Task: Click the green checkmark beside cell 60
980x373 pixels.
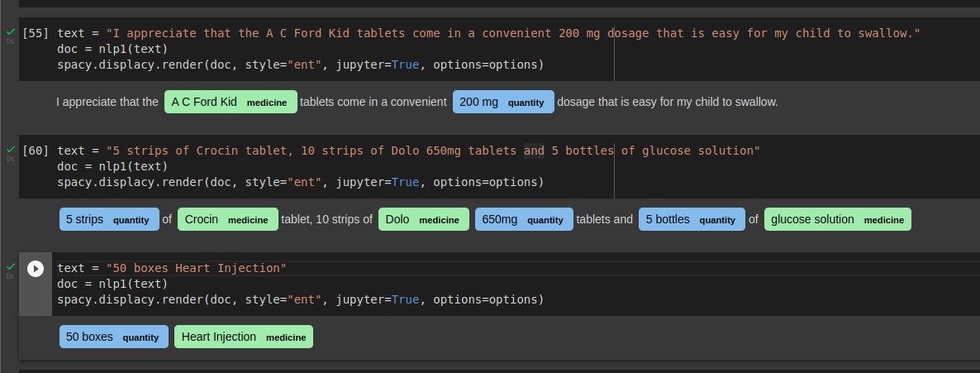Action: point(10,149)
